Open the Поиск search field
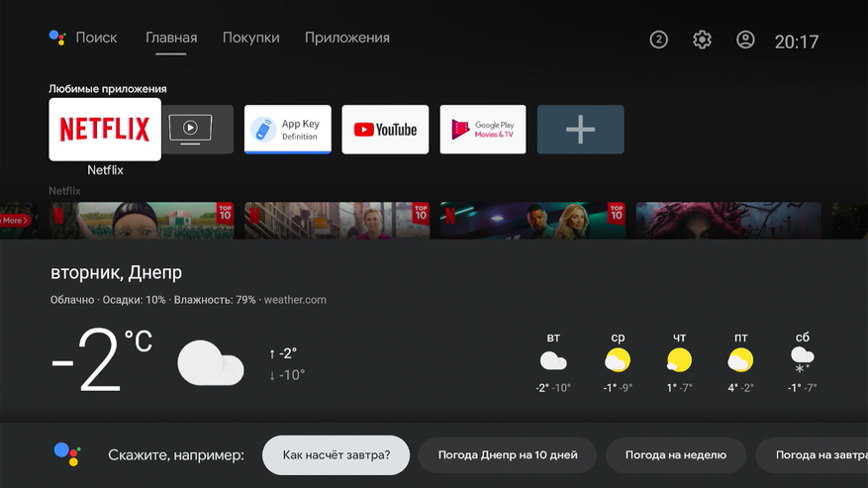Image resolution: width=868 pixels, height=488 pixels. [96, 38]
